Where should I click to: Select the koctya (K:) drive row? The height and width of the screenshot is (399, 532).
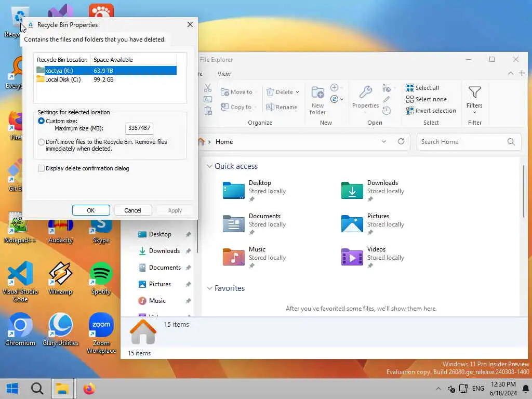(106, 71)
